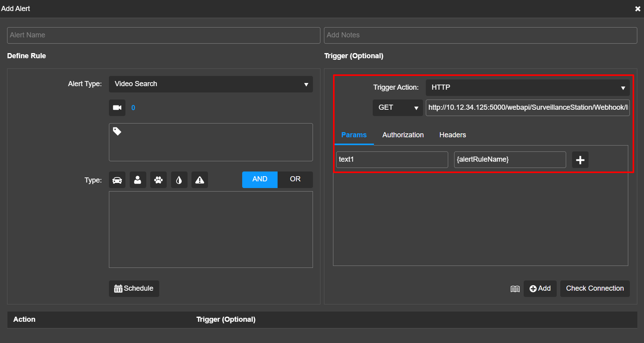Switch to the Authorization tab

403,135
